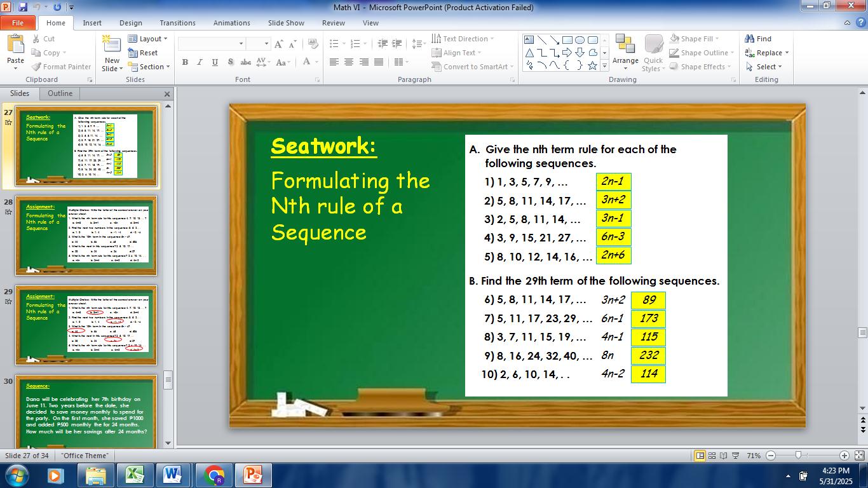Open the Arrange objects menu
This screenshot has height=488, width=868.
625,53
